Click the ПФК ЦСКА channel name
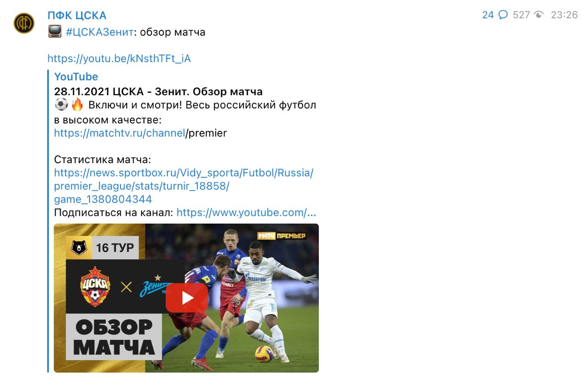Image resolution: width=588 pixels, height=390 pixels. [x=77, y=15]
